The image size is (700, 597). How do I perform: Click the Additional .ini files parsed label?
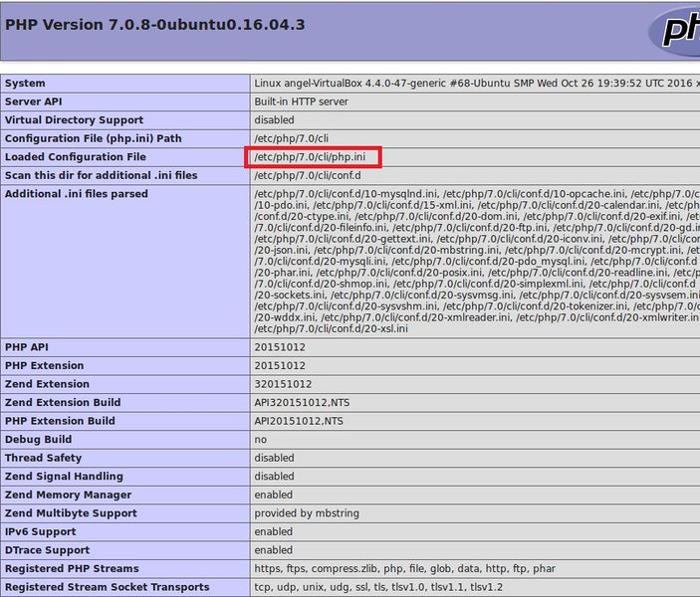pyautogui.click(x=77, y=194)
